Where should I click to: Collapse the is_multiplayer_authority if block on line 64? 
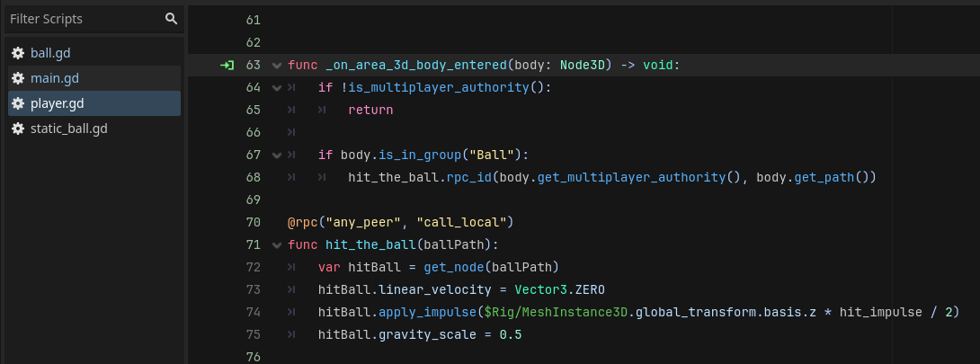(x=277, y=87)
